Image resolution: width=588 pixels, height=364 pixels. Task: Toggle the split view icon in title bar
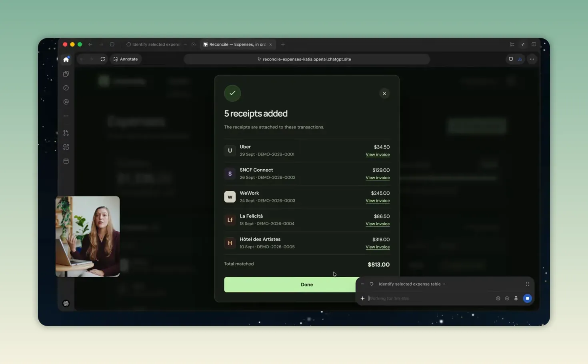click(x=534, y=44)
